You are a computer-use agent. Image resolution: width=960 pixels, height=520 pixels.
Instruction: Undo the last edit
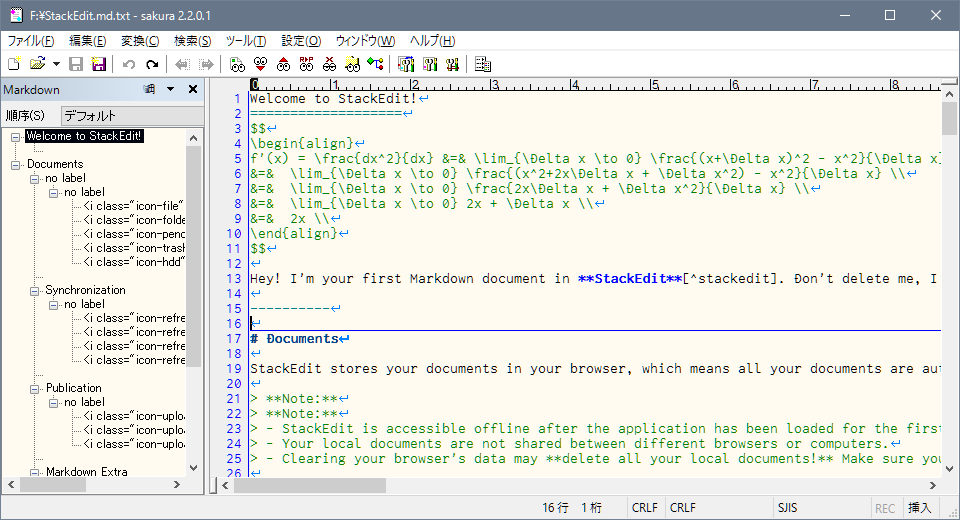coord(129,64)
